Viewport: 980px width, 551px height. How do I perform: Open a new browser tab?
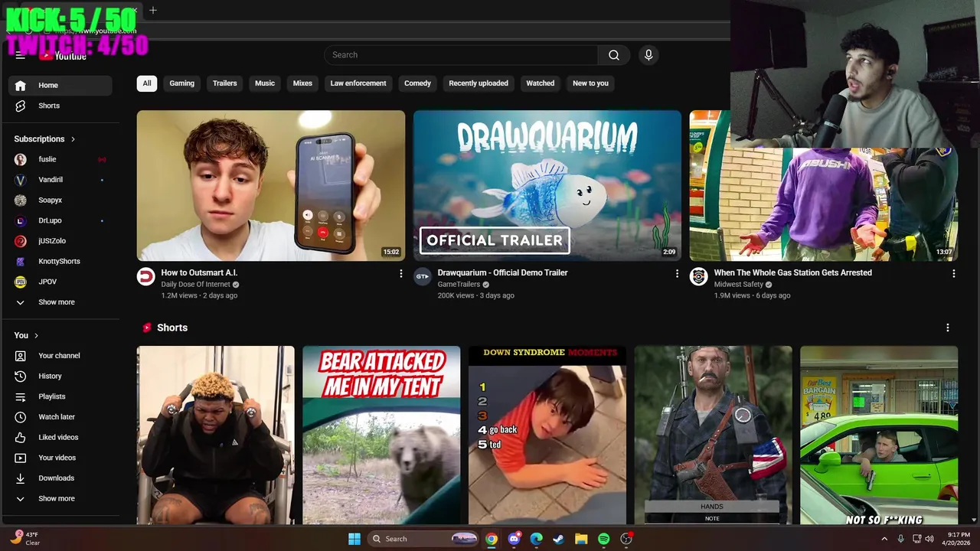tap(153, 10)
